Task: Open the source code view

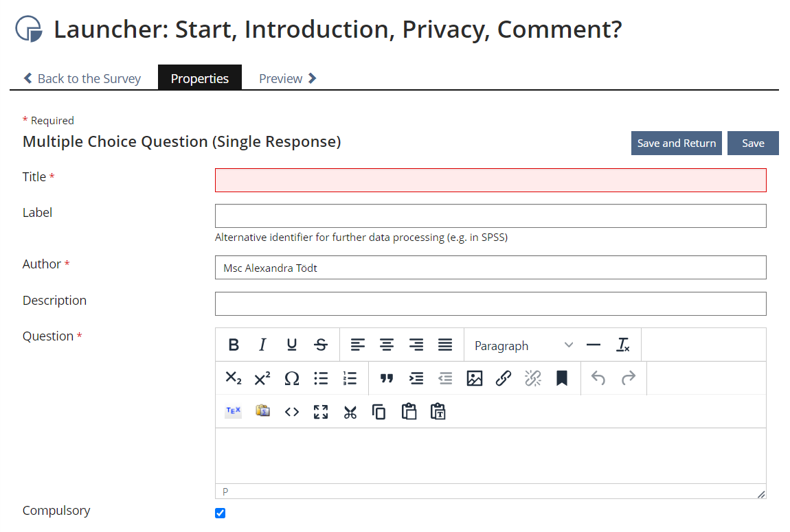Action: (291, 412)
